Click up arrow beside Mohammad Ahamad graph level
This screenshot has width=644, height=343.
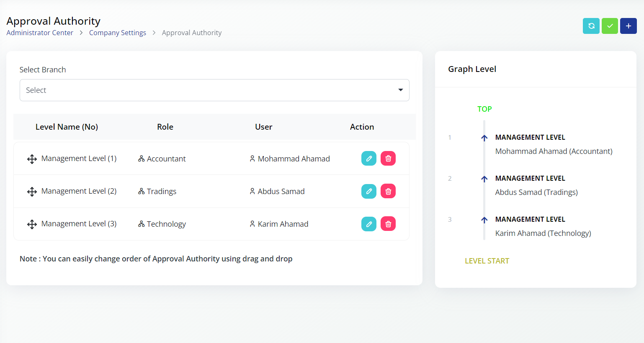(484, 138)
